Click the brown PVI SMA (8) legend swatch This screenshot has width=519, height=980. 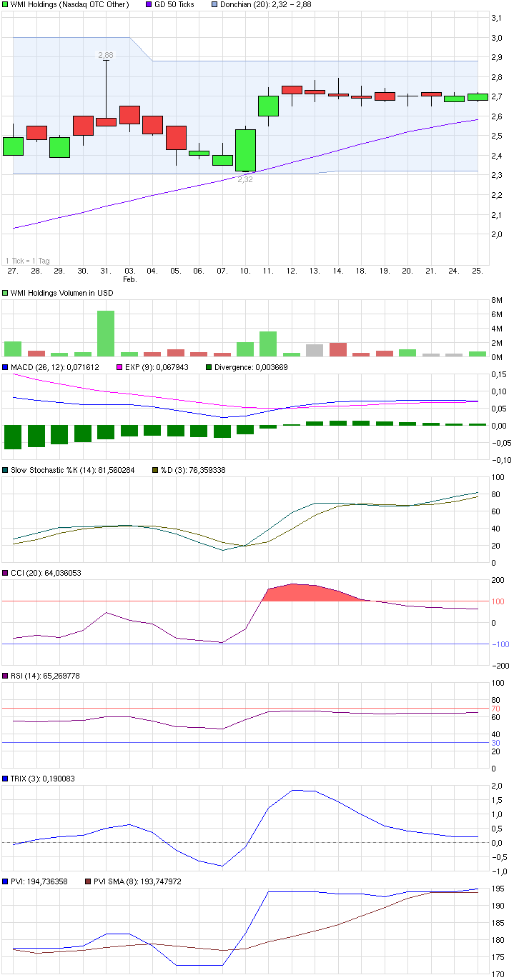point(88,881)
